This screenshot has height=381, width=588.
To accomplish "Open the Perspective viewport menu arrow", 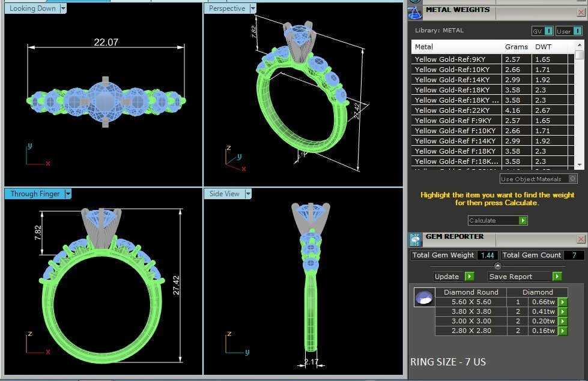I will coord(253,8).
